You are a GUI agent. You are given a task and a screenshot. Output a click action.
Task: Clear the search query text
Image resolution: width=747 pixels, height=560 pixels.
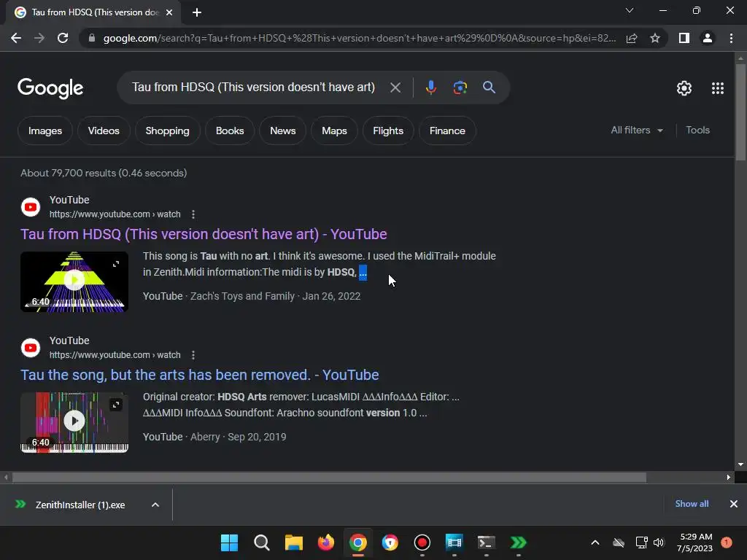pyautogui.click(x=395, y=87)
